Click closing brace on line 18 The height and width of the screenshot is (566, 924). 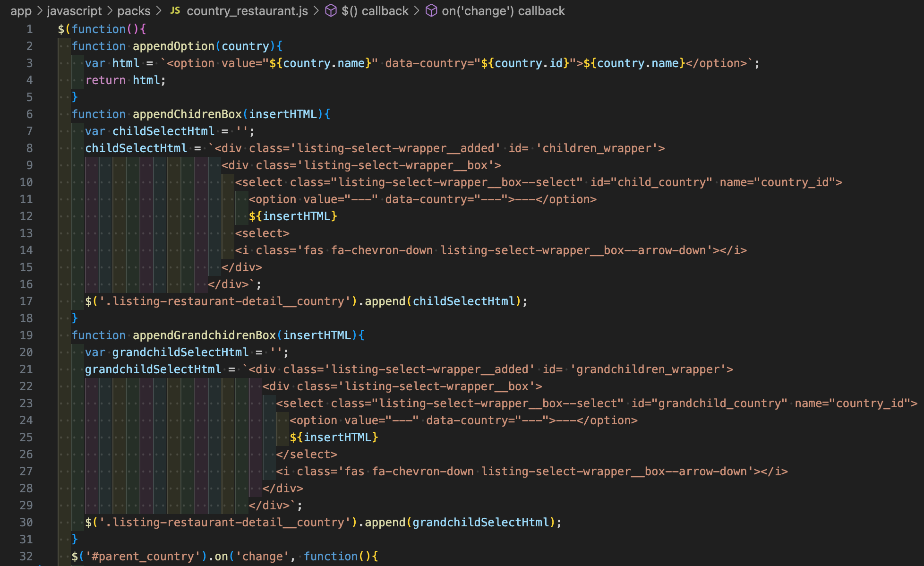pyautogui.click(x=75, y=318)
